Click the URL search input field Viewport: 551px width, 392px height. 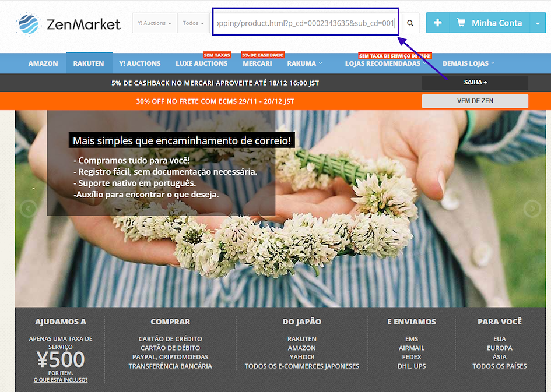(306, 23)
